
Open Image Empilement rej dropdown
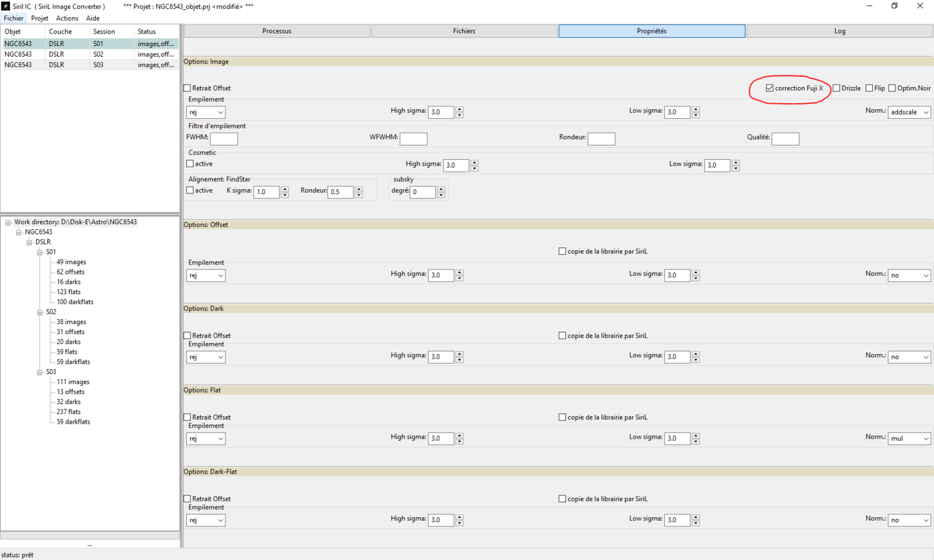pos(205,112)
